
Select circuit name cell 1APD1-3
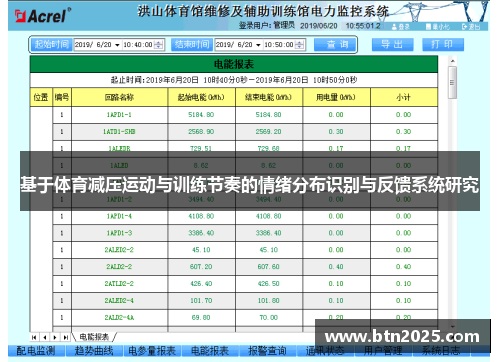pyautogui.click(x=119, y=233)
